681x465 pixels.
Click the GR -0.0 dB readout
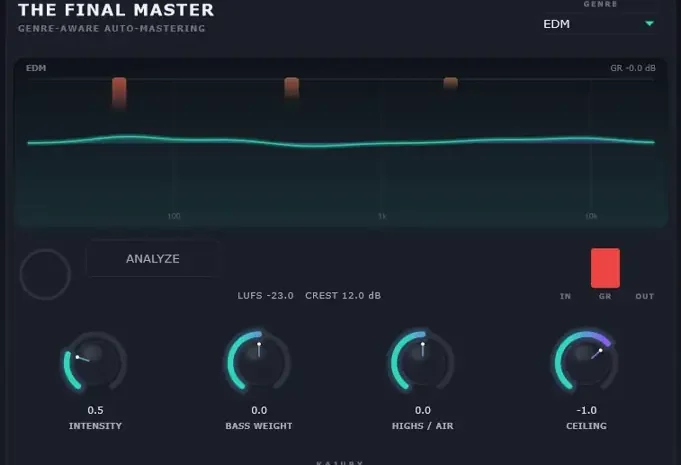click(633, 68)
